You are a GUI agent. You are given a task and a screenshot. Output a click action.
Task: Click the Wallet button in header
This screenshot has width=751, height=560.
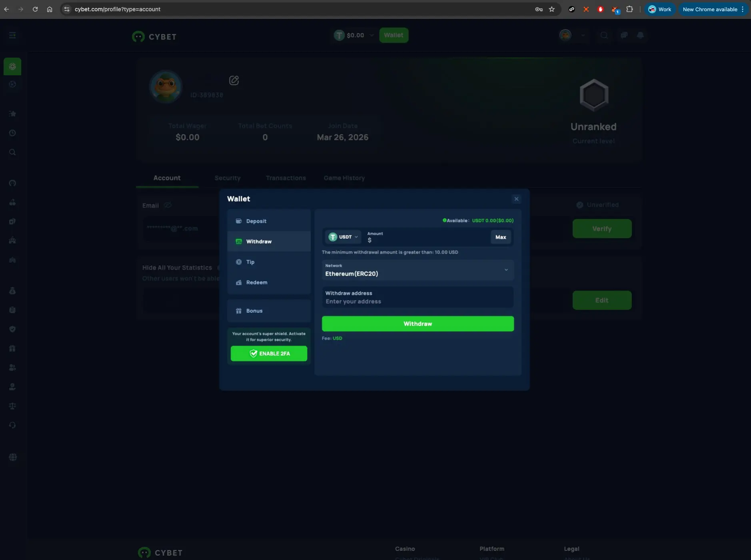[x=393, y=35]
